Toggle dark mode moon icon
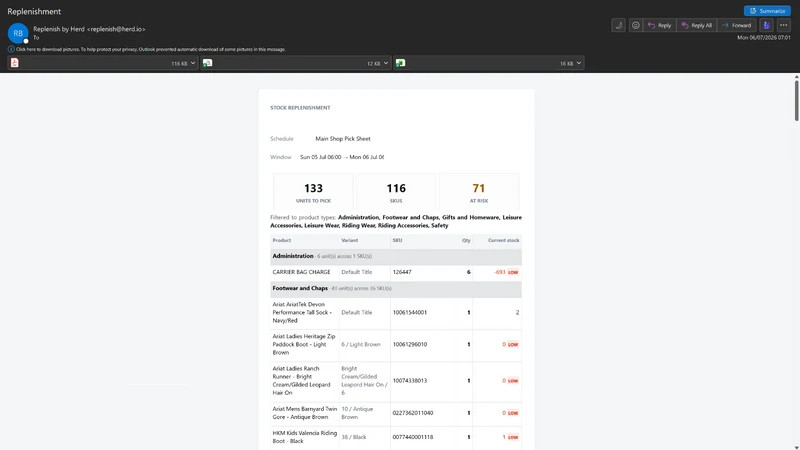The height and width of the screenshot is (450, 800). point(618,25)
